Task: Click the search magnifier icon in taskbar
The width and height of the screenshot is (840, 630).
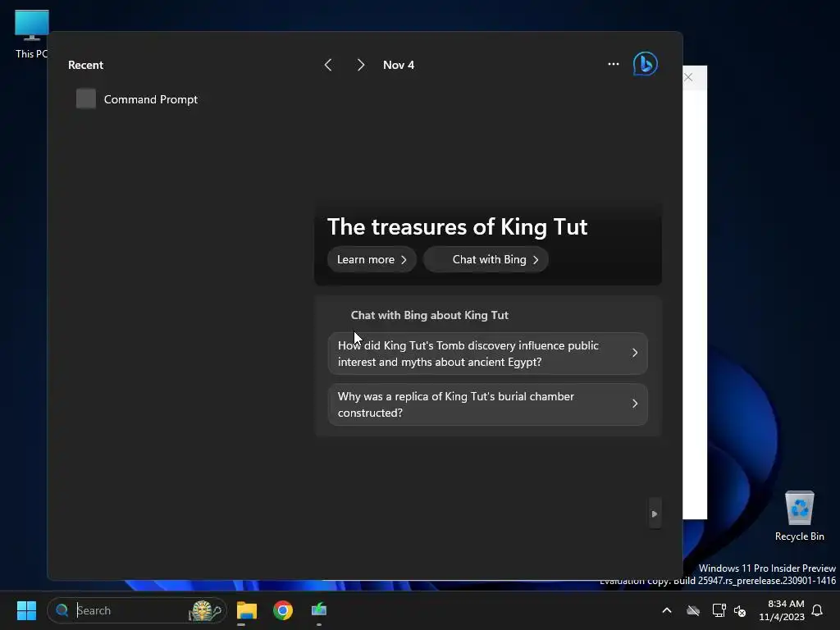Action: (x=62, y=610)
